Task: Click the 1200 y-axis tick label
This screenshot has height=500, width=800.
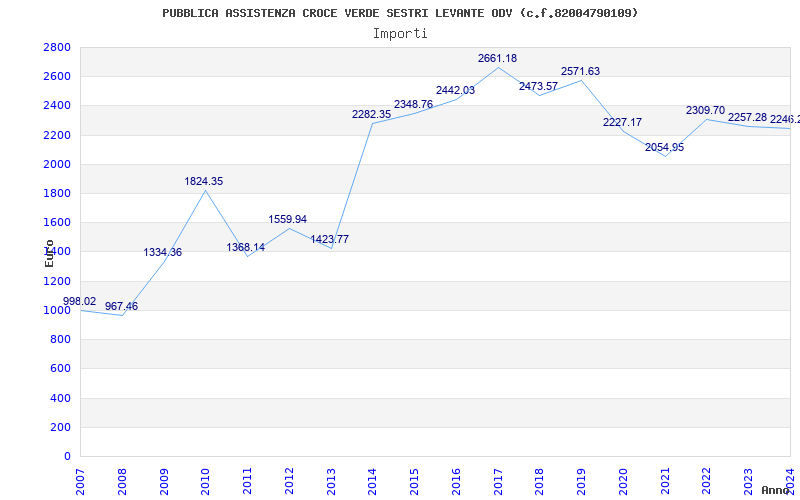Action: coord(57,281)
